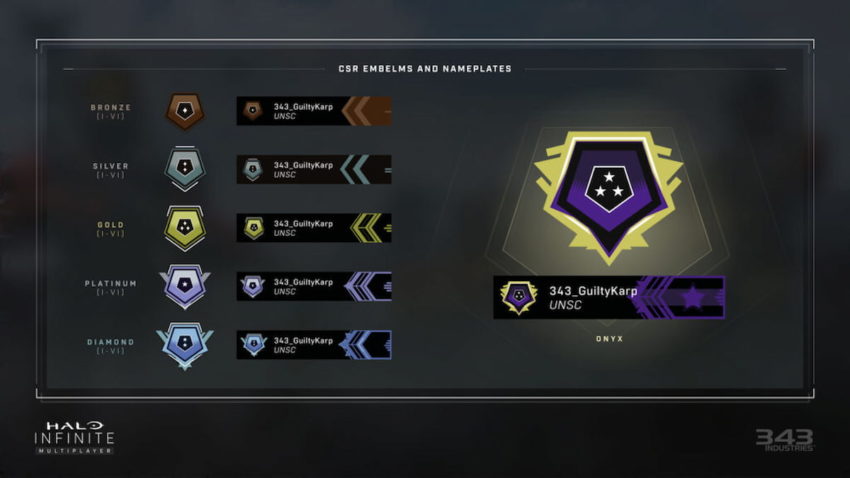Image resolution: width=850 pixels, height=478 pixels.
Task: Click the DIAMOND rank label
Action: pyautogui.click(x=111, y=342)
